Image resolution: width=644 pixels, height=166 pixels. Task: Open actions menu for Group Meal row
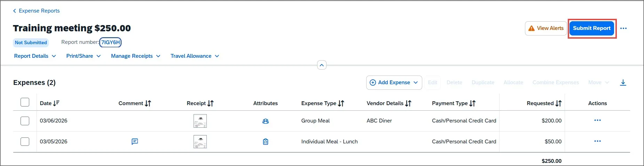pyautogui.click(x=597, y=120)
